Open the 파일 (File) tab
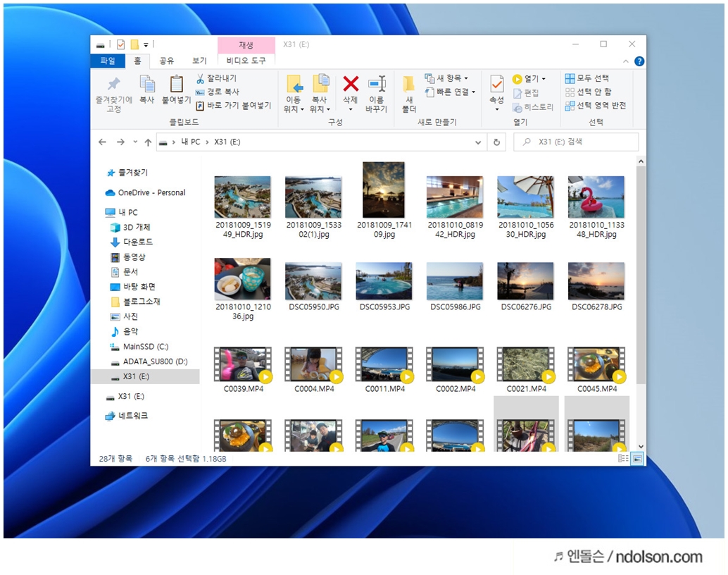This screenshot has height=575, width=728. click(108, 61)
